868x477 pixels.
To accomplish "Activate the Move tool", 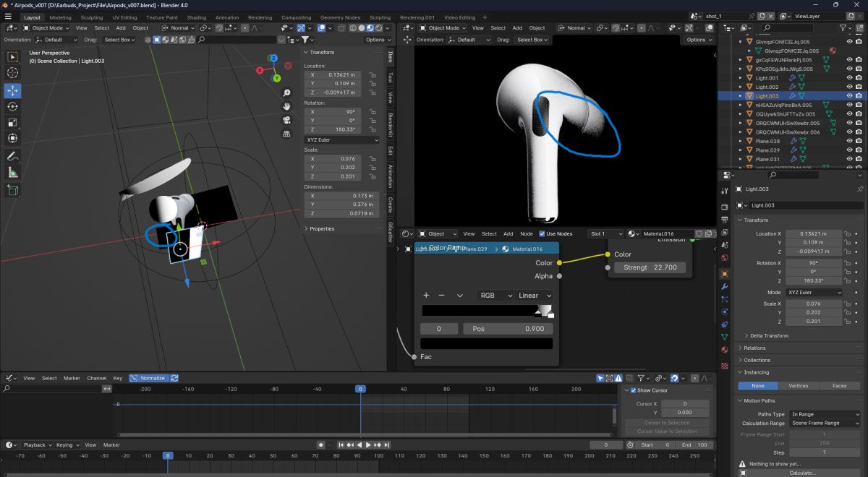I will coord(13,90).
